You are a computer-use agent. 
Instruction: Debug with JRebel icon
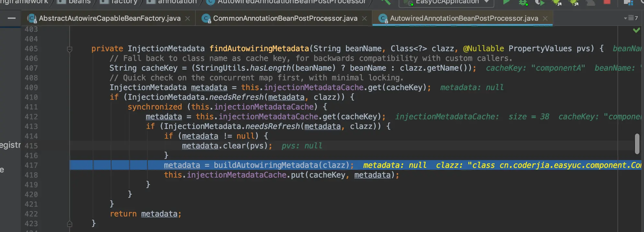point(574,3)
